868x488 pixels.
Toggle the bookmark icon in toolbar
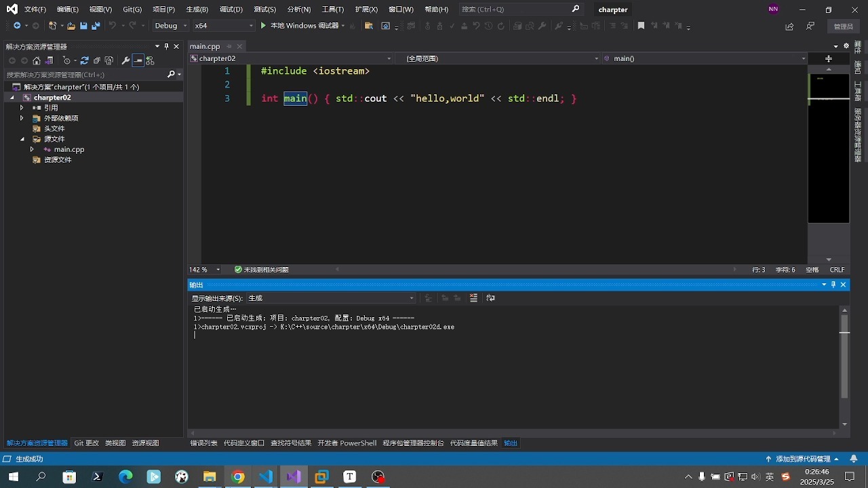[x=641, y=26]
